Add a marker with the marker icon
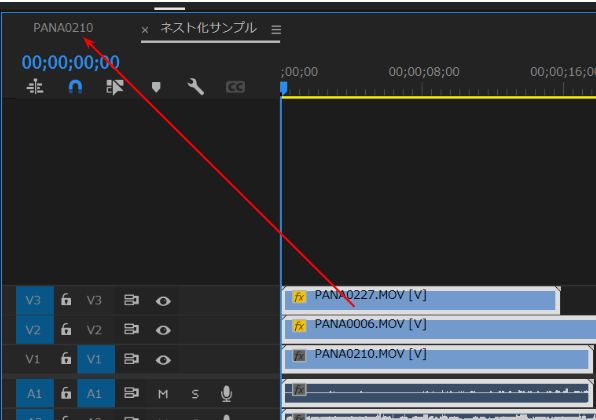Screen dimensions: 596x420 click(x=156, y=87)
